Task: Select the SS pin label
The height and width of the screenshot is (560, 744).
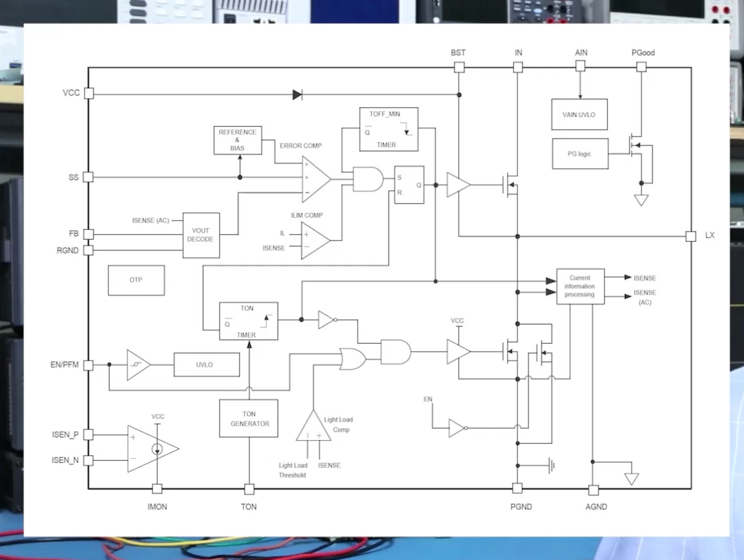Action: pos(74,178)
